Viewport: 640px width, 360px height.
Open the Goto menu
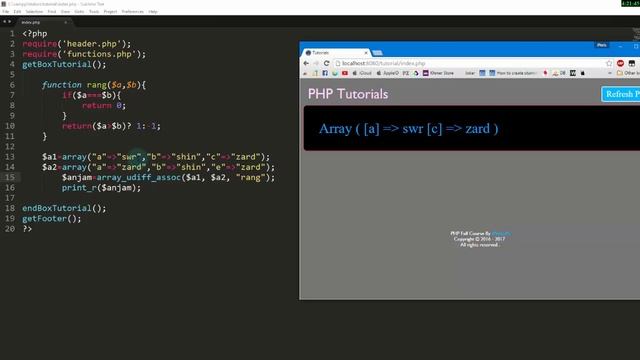point(79,11)
